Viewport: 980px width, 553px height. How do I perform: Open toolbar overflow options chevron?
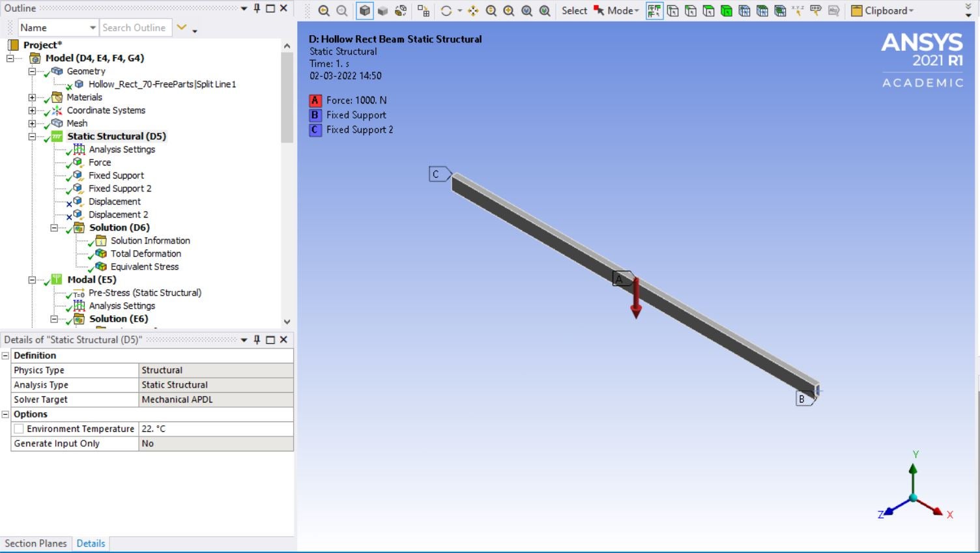tap(968, 10)
